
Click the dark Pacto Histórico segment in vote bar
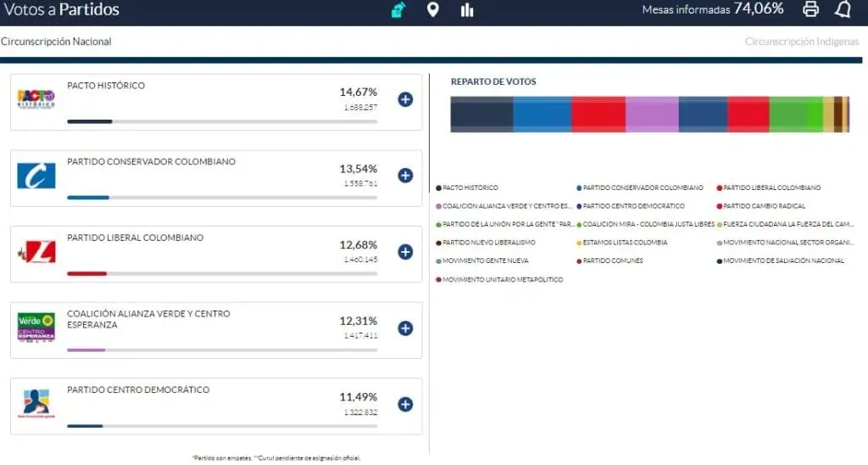point(481,115)
